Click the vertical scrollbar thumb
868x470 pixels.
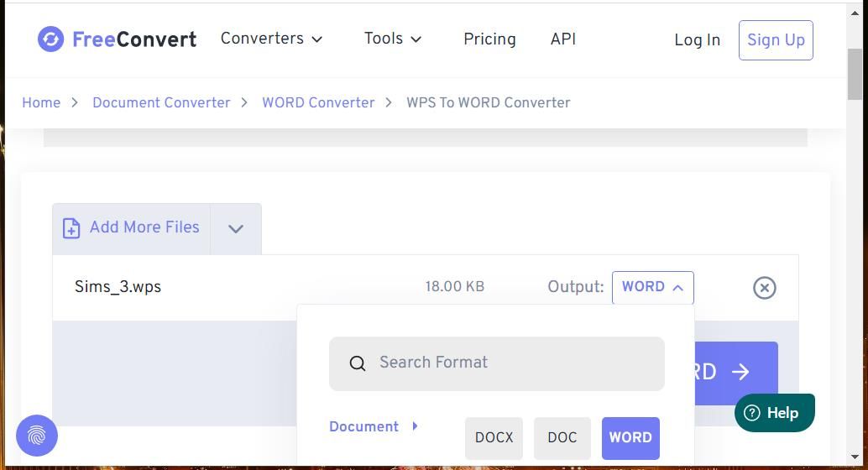(855, 74)
